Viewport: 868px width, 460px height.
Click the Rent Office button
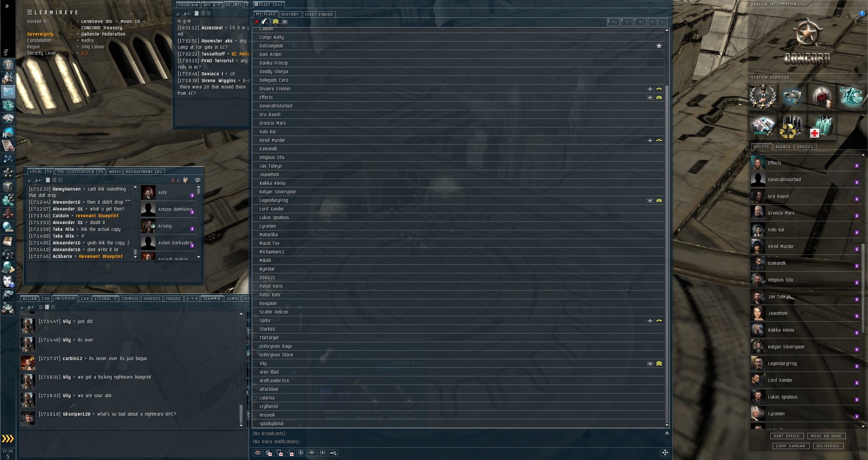click(x=787, y=436)
